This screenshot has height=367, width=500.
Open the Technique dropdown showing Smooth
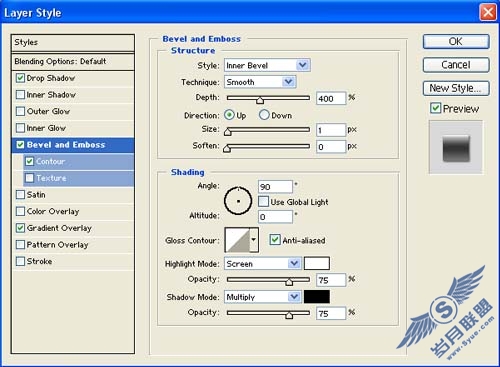coord(260,82)
